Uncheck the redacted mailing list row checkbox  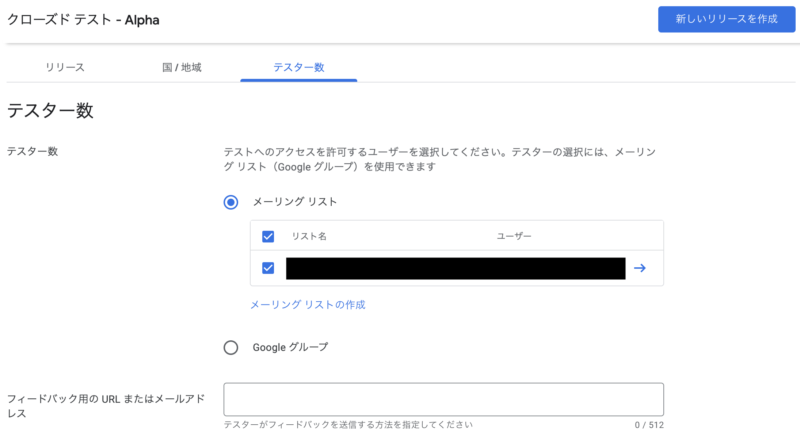[268, 268]
